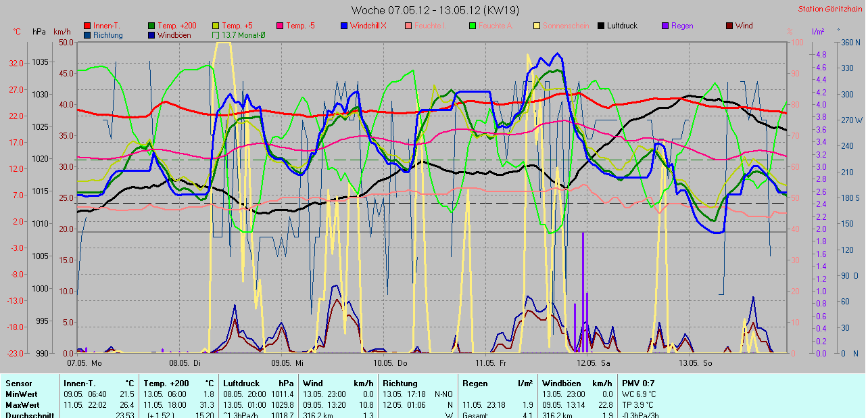868x418 pixels.
Task: Click the 13.05. So date label
Action: [x=696, y=363]
